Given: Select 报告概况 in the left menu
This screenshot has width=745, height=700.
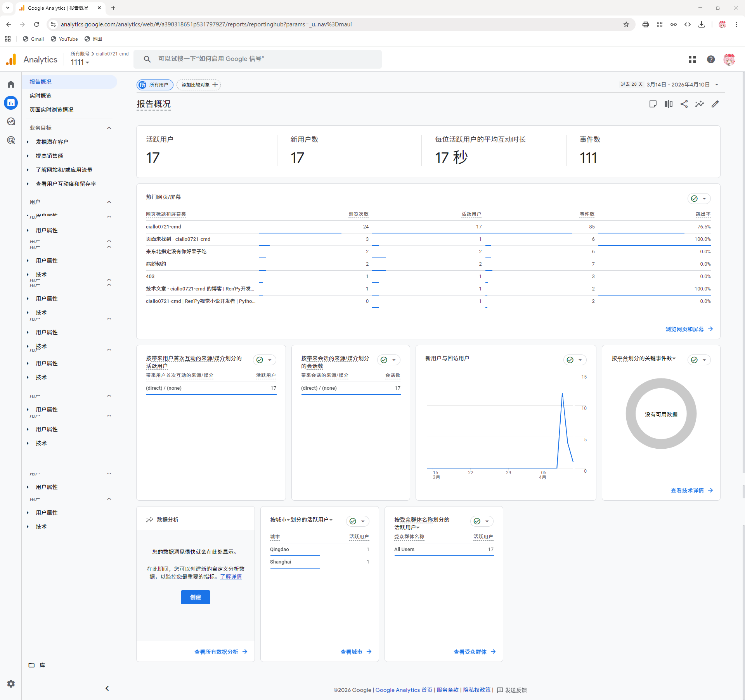Looking at the screenshot, I should coord(69,82).
